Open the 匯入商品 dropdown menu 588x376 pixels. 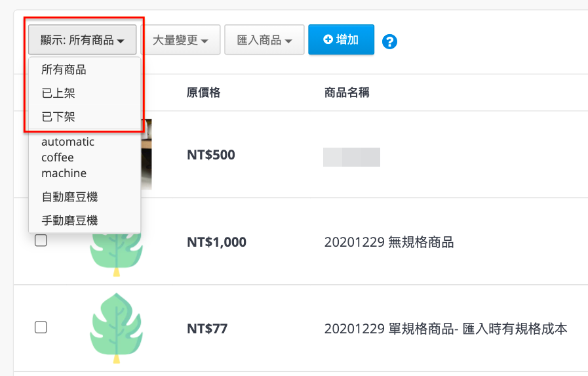264,40
